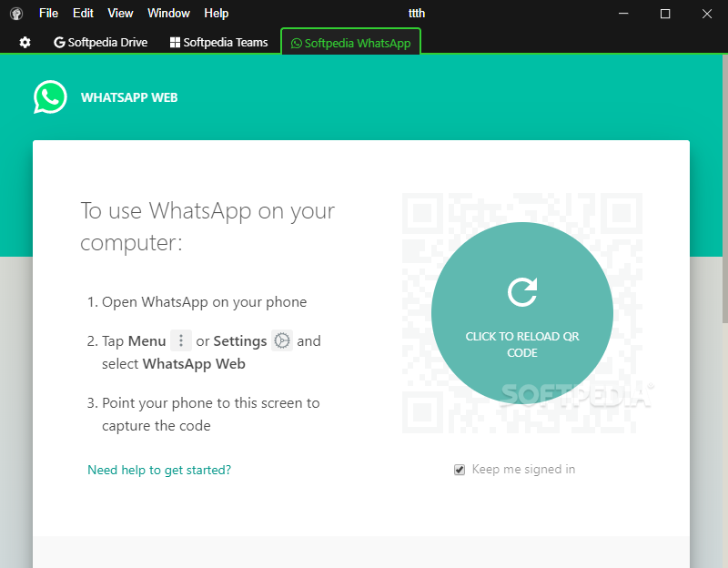This screenshot has width=728, height=568.
Task: Open the Window menu
Action: tap(168, 13)
